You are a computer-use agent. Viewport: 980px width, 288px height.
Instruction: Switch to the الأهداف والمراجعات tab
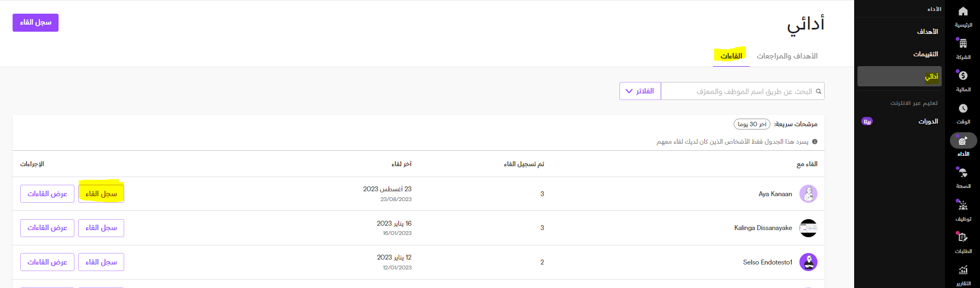tap(787, 56)
